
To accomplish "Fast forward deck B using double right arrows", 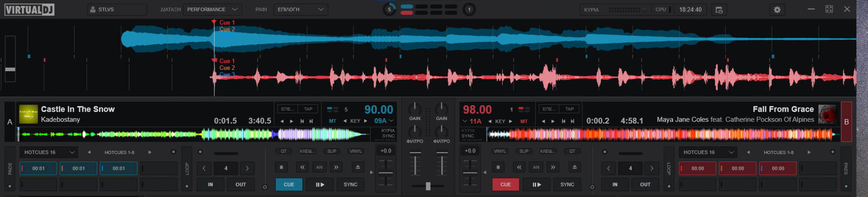I will coord(552,167).
